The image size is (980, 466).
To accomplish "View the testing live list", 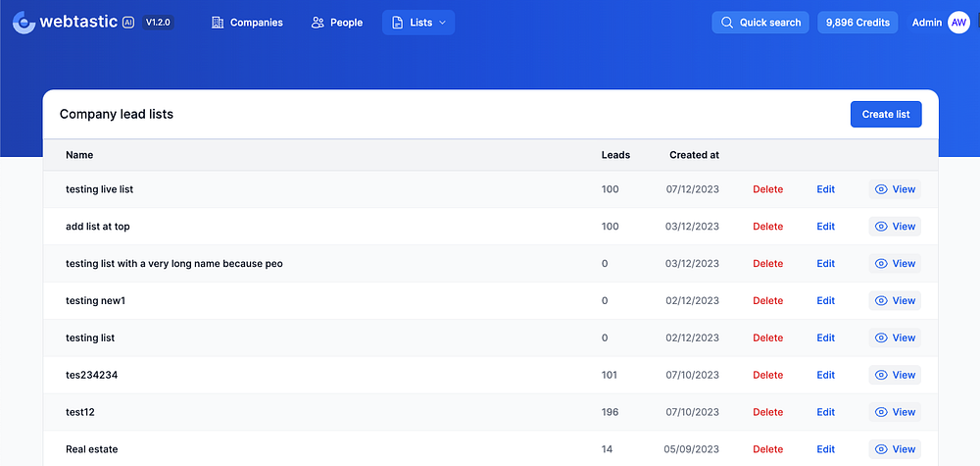I will 895,189.
